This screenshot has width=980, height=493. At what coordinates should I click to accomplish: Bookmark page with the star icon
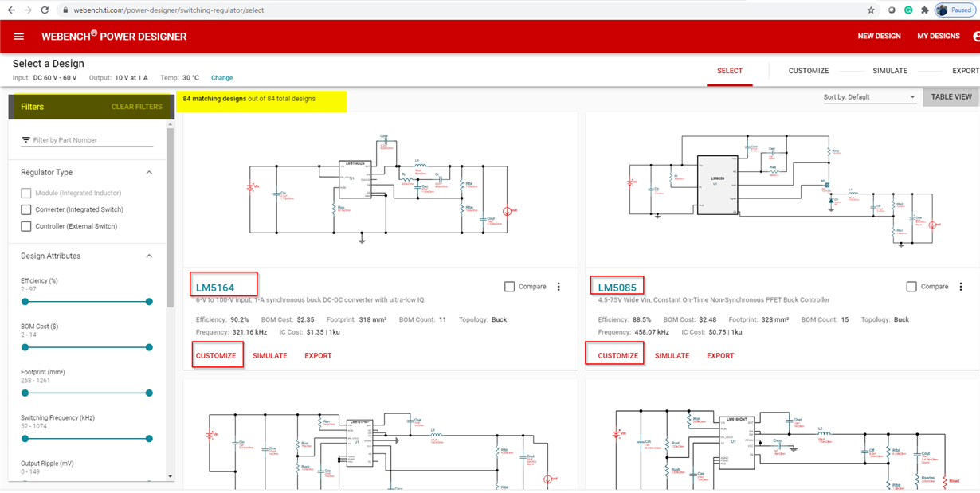pyautogui.click(x=871, y=10)
